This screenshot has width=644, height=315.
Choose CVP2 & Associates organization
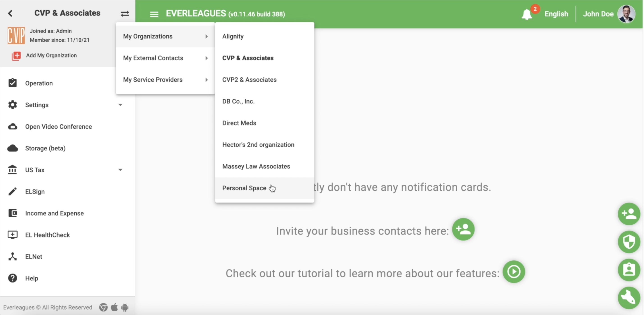265,80
